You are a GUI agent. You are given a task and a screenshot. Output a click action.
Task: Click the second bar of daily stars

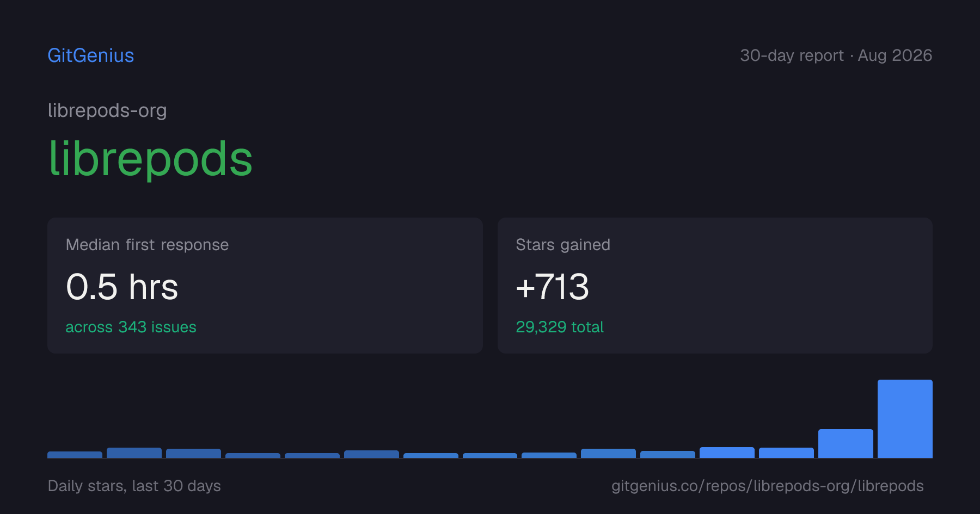(x=134, y=453)
